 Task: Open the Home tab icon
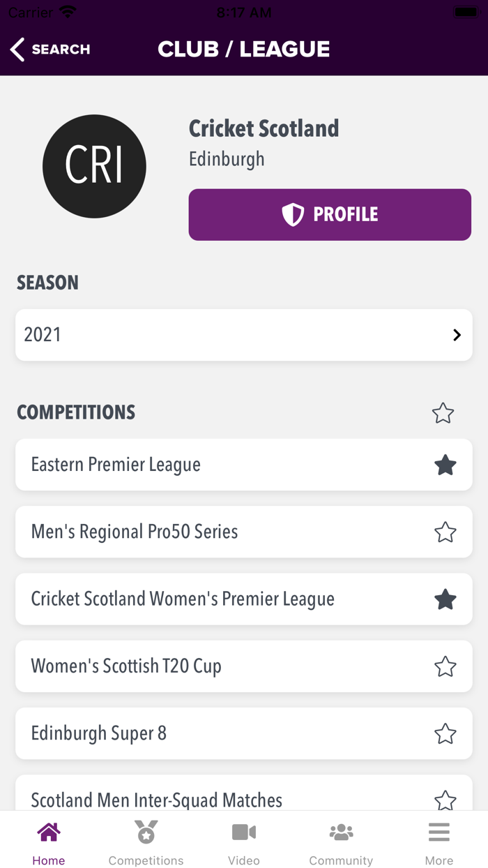(x=49, y=832)
